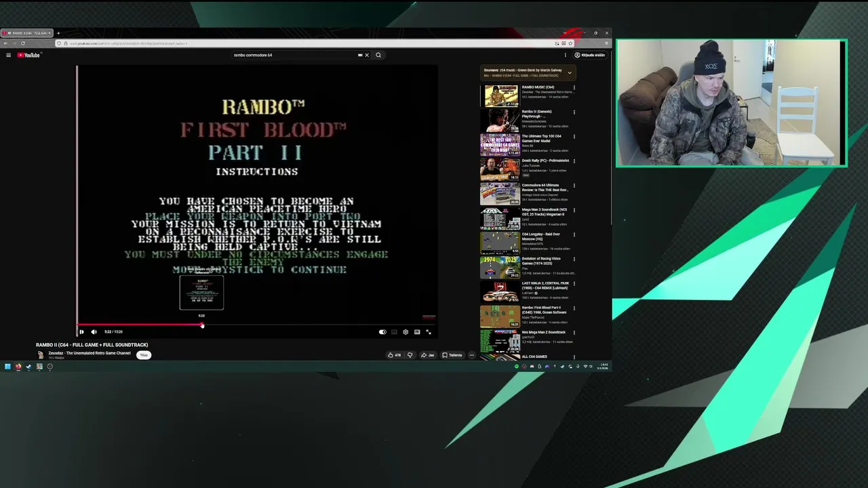Screen dimensions: 868x488
Task: Reload the page in the browser
Action: click(x=22, y=43)
